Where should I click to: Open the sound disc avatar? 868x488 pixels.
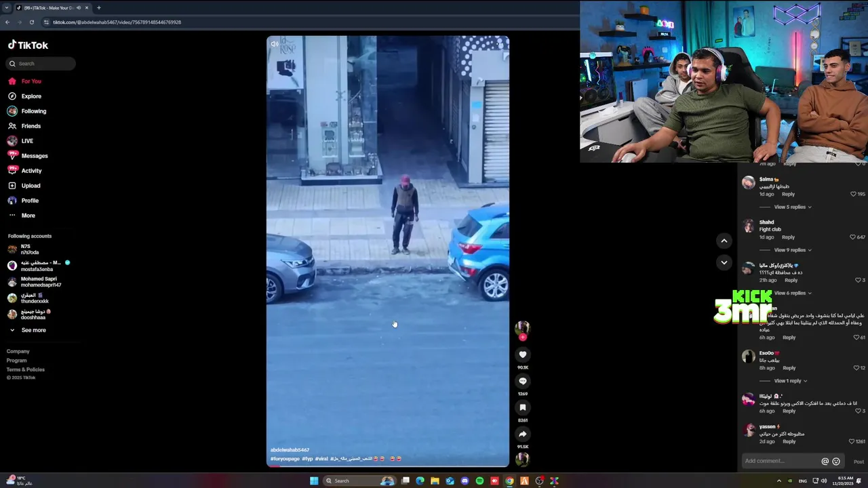pos(522,459)
